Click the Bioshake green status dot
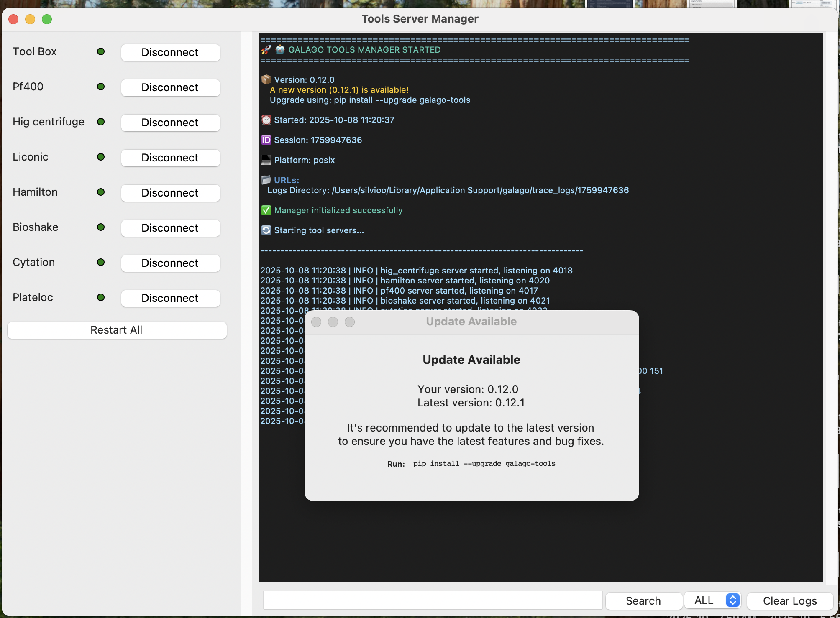 101,227
